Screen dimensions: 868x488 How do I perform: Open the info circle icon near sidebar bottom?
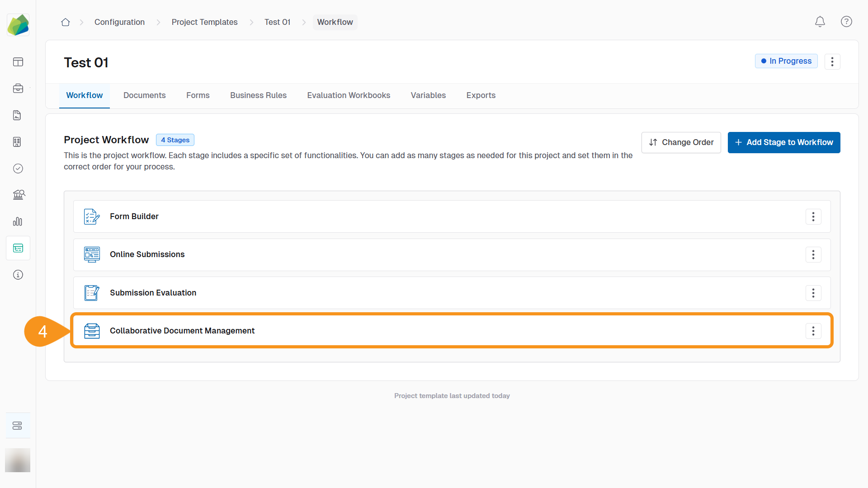[x=18, y=275]
